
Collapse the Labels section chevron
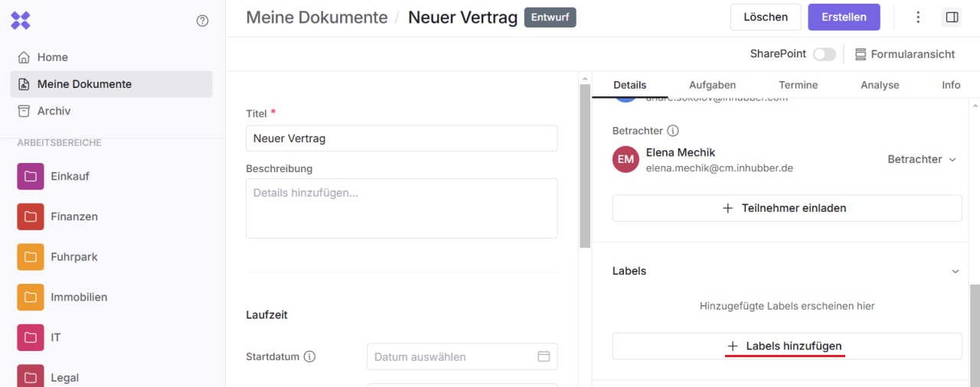coord(955,272)
